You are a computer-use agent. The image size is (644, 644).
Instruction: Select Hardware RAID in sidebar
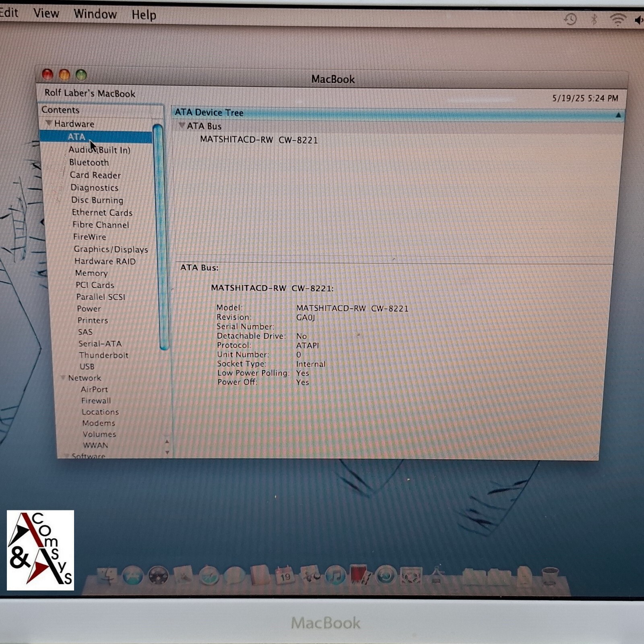point(105,261)
